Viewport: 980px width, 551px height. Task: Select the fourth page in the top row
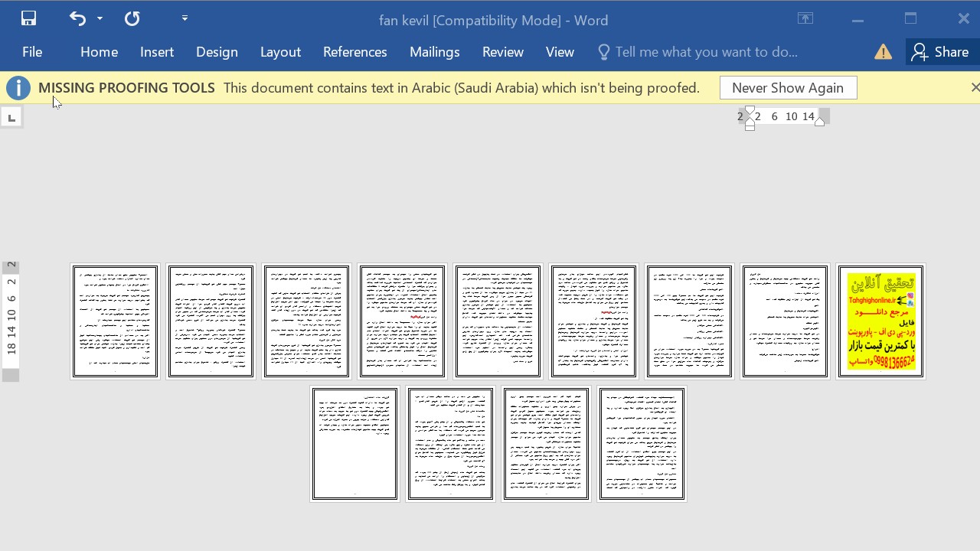coord(402,321)
